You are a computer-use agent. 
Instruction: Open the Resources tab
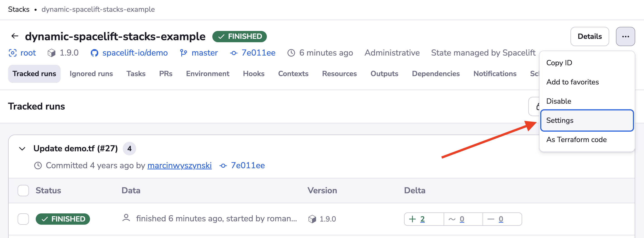(339, 74)
